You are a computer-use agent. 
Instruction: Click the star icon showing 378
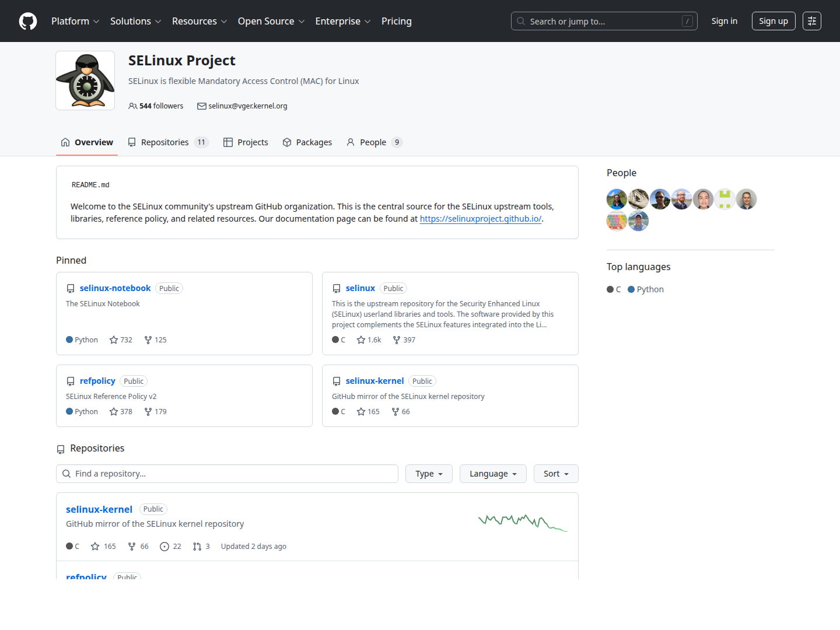point(114,412)
